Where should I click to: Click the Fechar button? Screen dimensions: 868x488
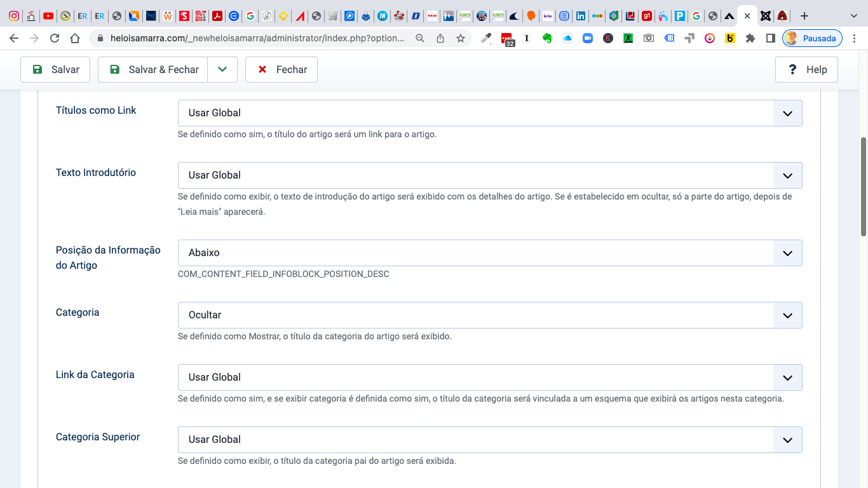[x=281, y=70]
